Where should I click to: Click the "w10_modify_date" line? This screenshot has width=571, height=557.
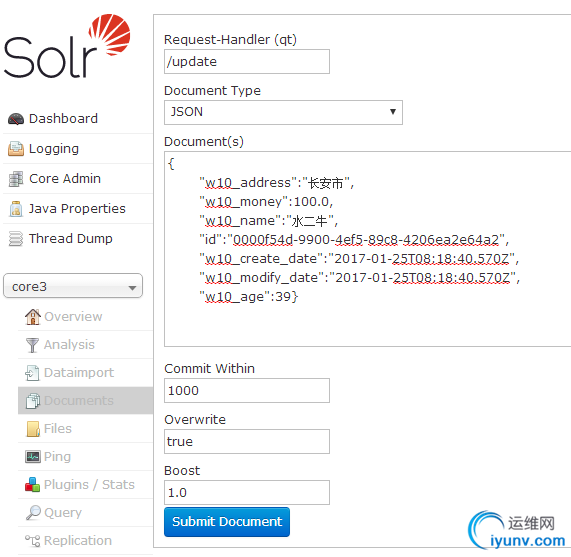click(359, 277)
